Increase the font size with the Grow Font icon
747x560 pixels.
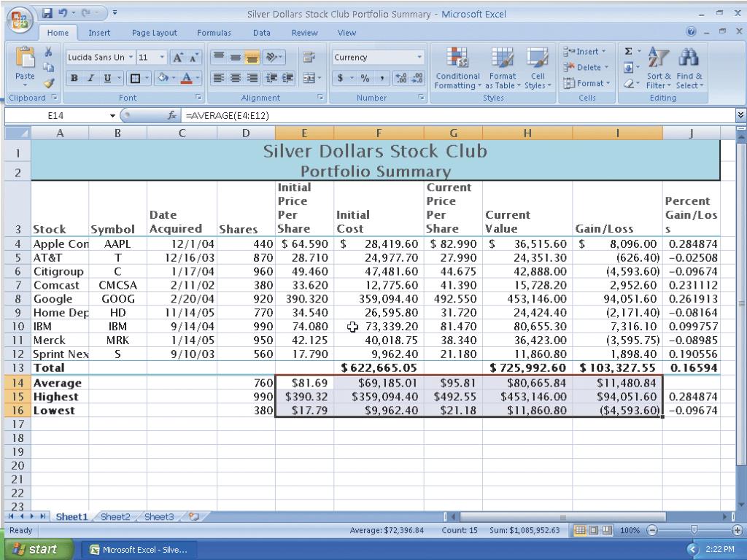[x=178, y=58]
